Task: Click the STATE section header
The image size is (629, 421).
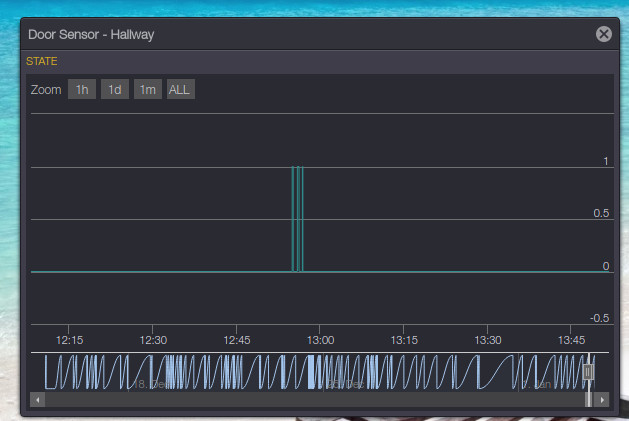Action: coord(42,62)
